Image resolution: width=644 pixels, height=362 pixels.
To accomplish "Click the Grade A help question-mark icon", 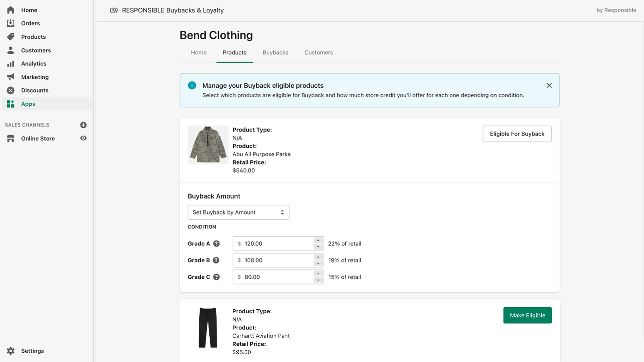I will 216,244.
